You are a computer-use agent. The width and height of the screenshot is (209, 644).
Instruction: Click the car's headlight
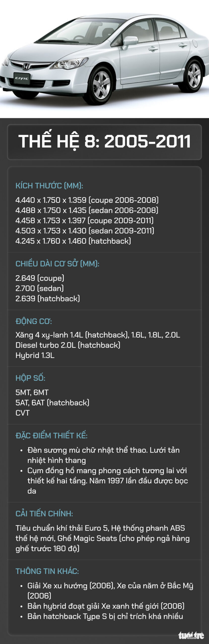(x=68, y=63)
